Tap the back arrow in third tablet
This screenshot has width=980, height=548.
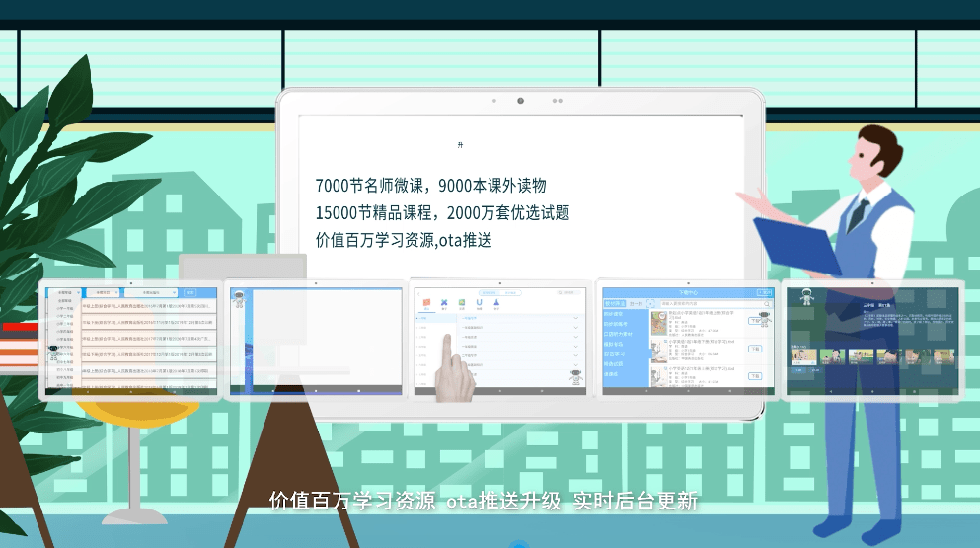[418, 294]
